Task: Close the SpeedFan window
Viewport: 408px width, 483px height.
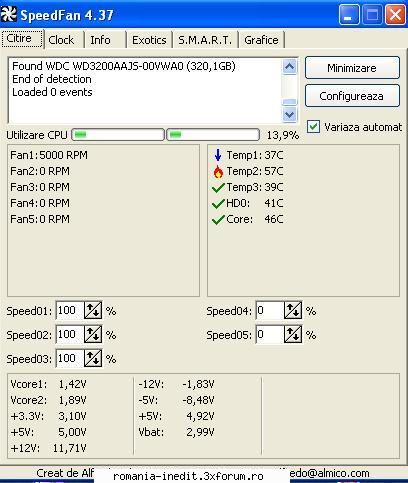Action: coord(395,15)
